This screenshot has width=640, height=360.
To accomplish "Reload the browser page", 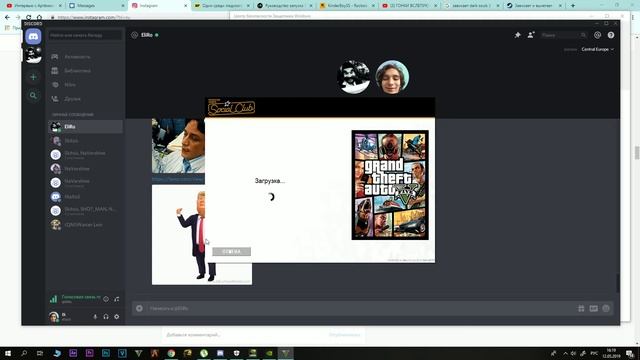I will [x=29, y=18].
